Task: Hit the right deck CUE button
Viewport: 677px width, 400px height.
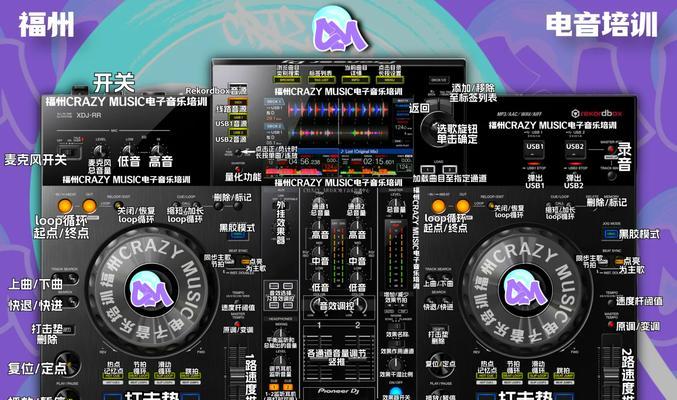Action: [440, 364]
